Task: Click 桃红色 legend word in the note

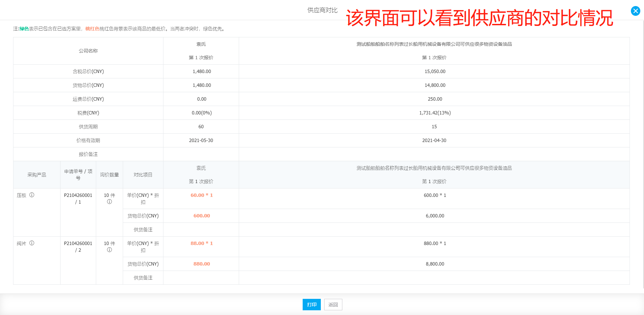Action: pos(92,29)
